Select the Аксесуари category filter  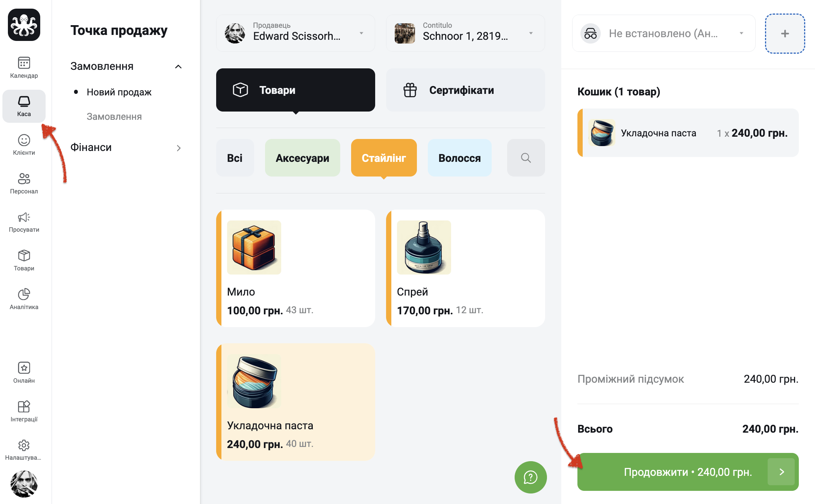click(302, 158)
